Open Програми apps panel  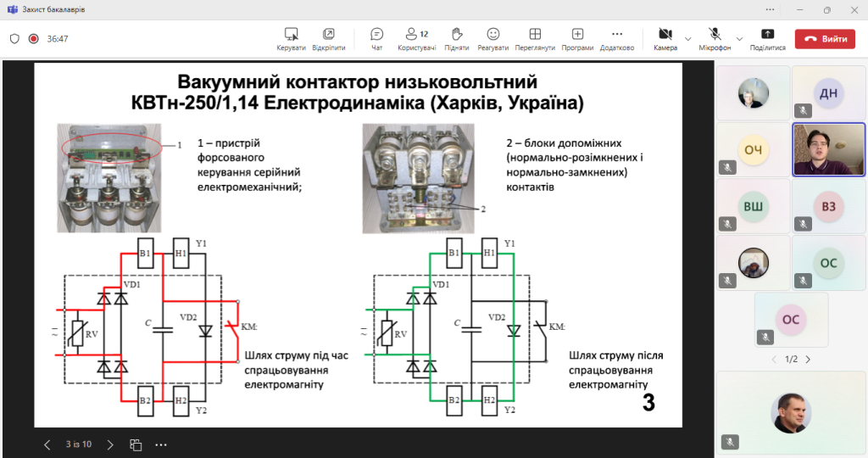(577, 39)
